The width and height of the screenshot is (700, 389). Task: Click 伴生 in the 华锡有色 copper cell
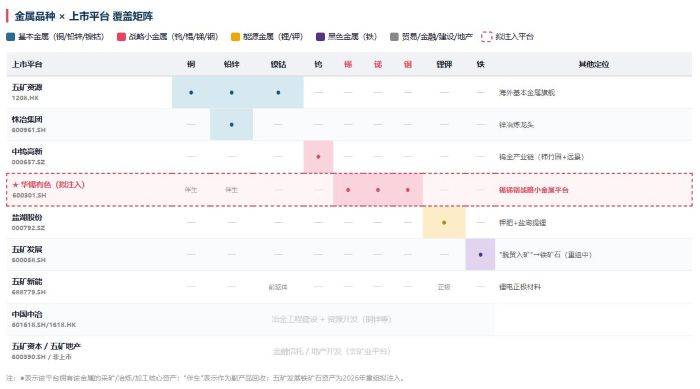191,190
